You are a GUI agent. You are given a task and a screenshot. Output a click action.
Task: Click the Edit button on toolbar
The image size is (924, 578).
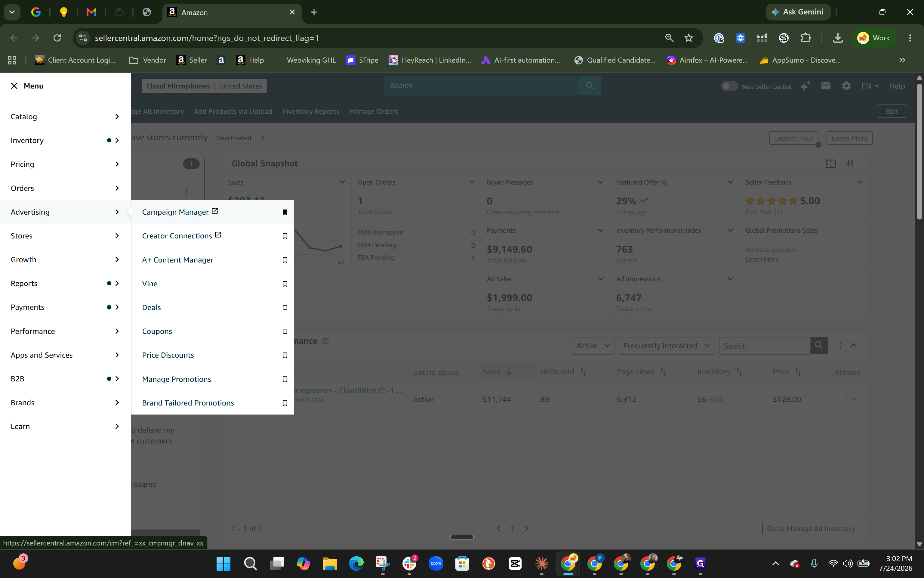pos(892,111)
